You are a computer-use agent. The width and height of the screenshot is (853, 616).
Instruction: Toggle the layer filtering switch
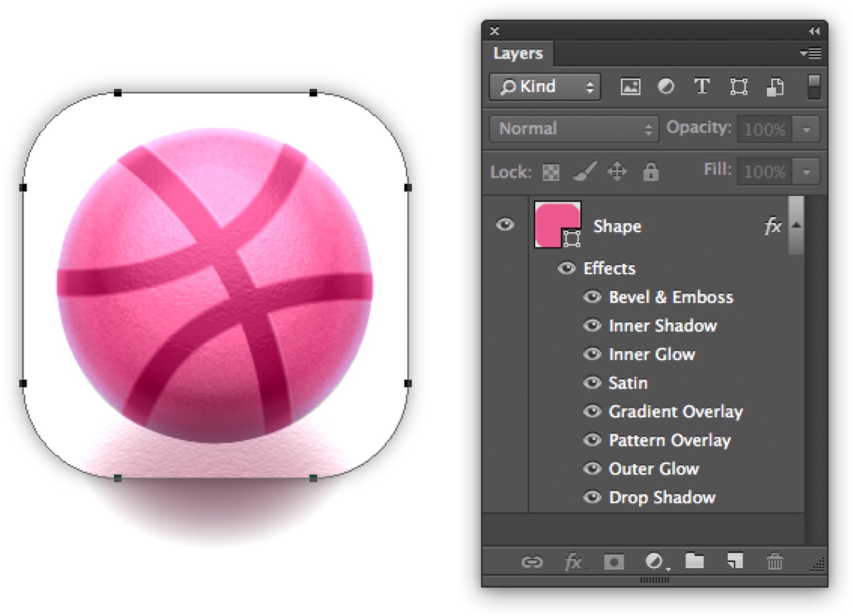(814, 87)
